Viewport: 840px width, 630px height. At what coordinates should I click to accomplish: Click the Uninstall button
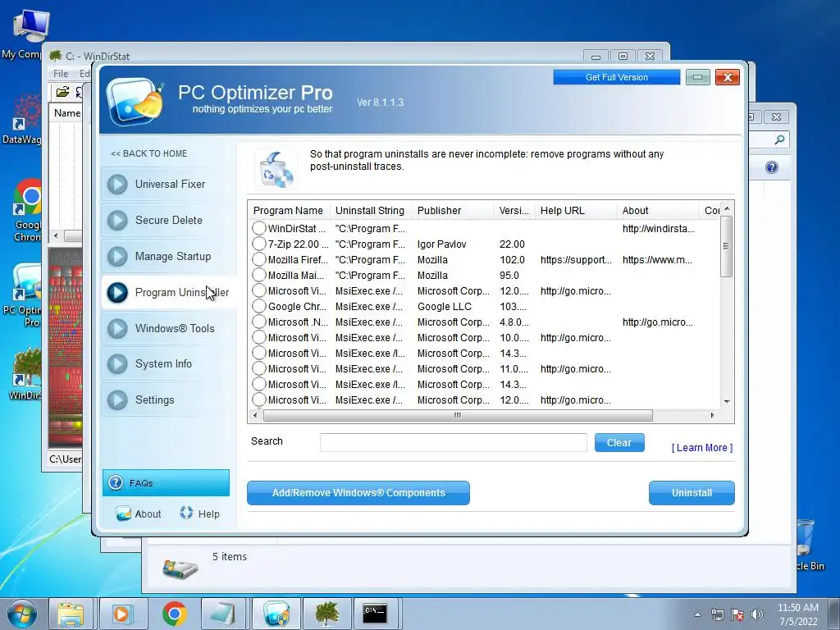tap(692, 493)
